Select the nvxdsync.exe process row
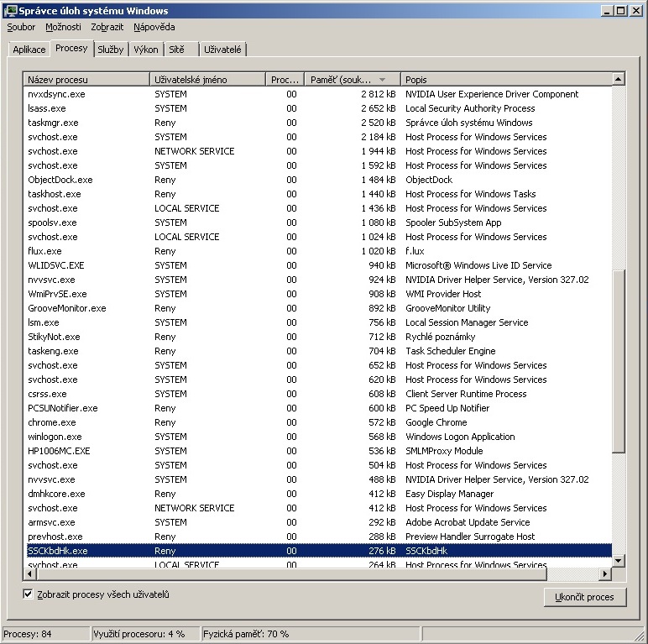This screenshot has height=644, width=648. (x=317, y=94)
